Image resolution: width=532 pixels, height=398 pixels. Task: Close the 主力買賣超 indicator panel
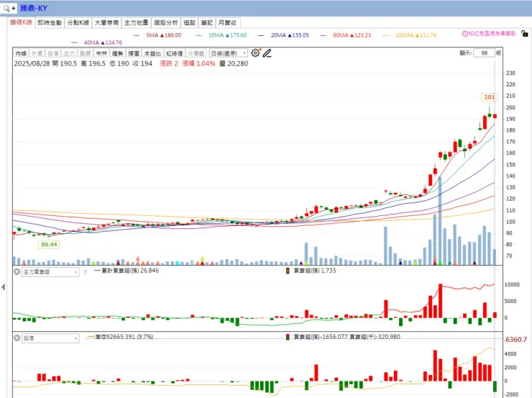[x=17, y=271]
